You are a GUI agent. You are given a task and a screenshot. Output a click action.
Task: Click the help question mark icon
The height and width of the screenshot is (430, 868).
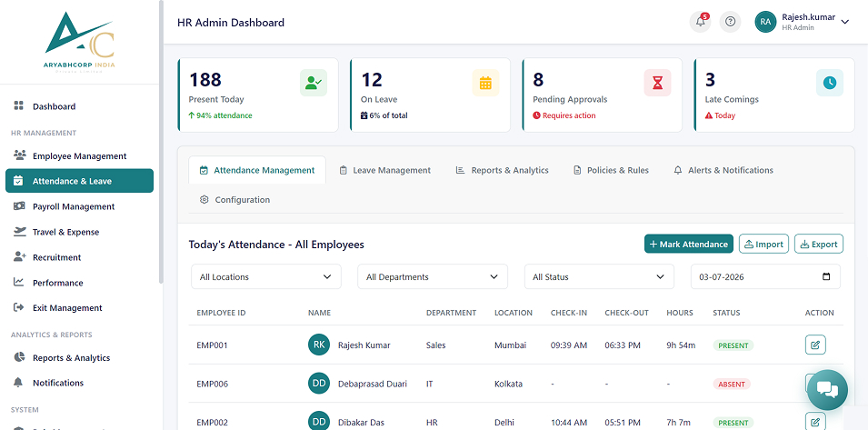pos(730,22)
